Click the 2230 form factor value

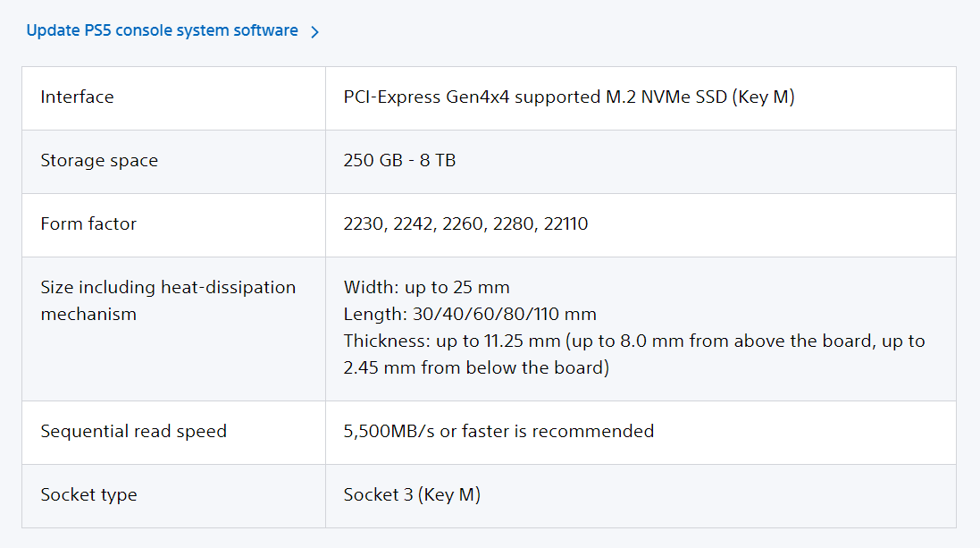[362, 223]
